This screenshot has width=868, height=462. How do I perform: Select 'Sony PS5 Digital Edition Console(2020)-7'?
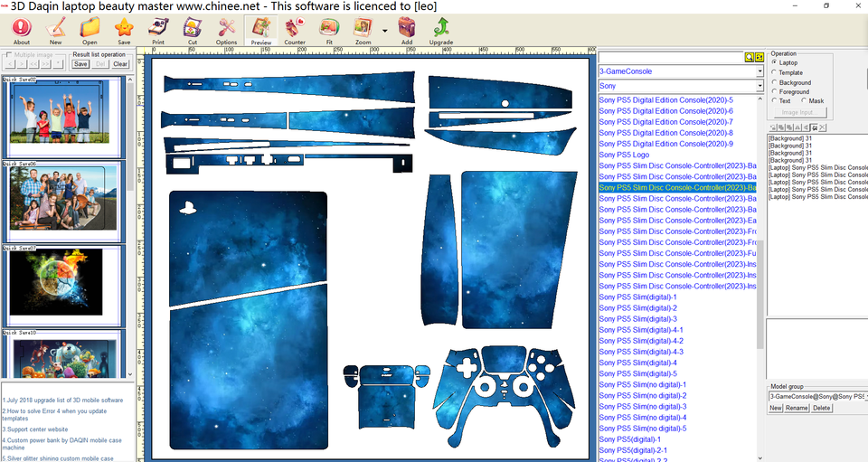[x=666, y=122]
